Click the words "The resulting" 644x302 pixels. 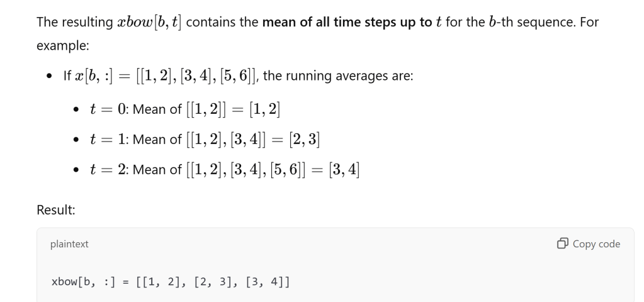71,23
